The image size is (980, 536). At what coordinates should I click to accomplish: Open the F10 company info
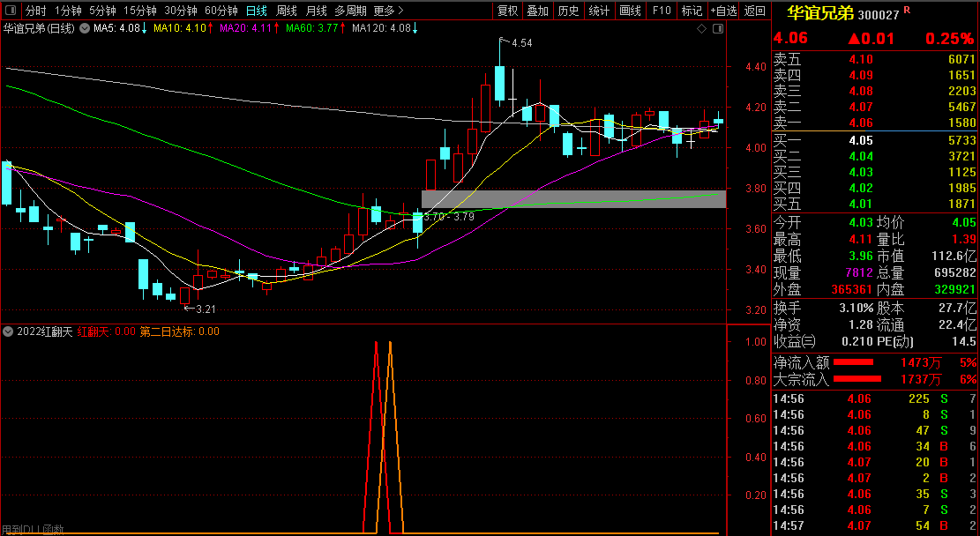661,11
